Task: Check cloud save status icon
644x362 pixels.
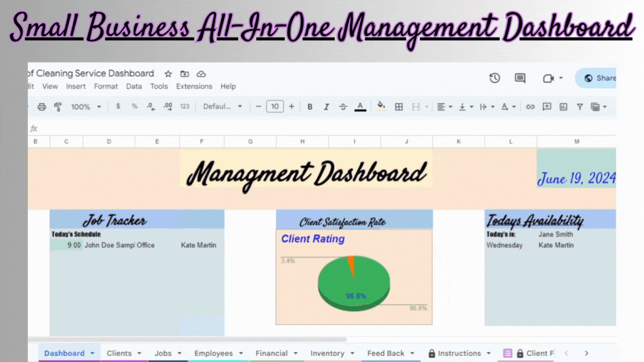Action: coord(201,74)
